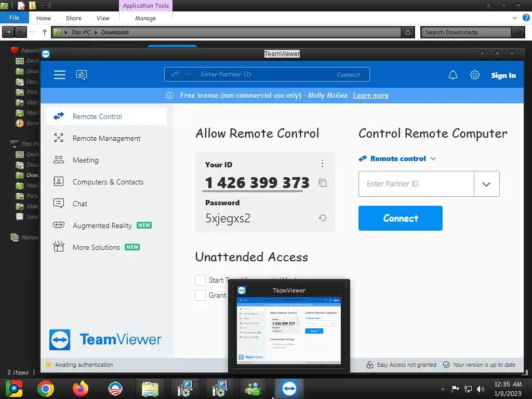Open the View ribbon tab in Explorer
Viewport: 532px width, 399px height.
click(x=103, y=18)
